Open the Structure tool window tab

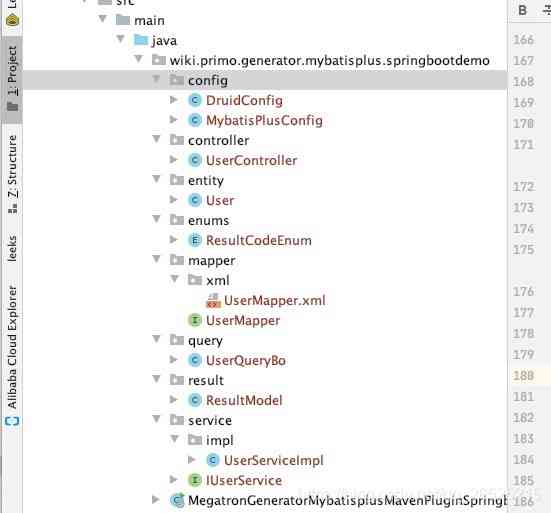[12, 174]
